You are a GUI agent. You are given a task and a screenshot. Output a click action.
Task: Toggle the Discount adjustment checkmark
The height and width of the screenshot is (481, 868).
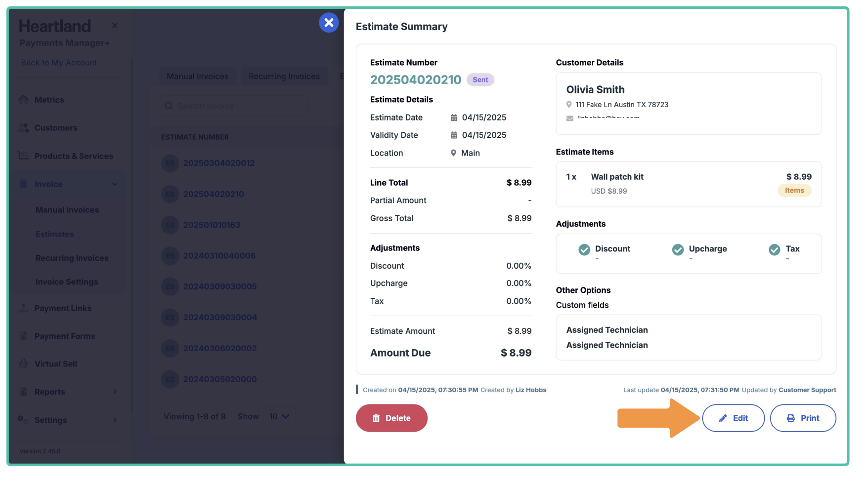click(584, 250)
